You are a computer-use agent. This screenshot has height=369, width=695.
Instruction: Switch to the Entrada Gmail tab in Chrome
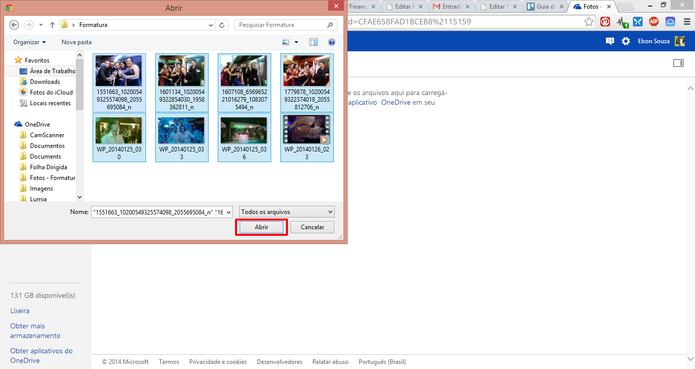click(x=451, y=6)
